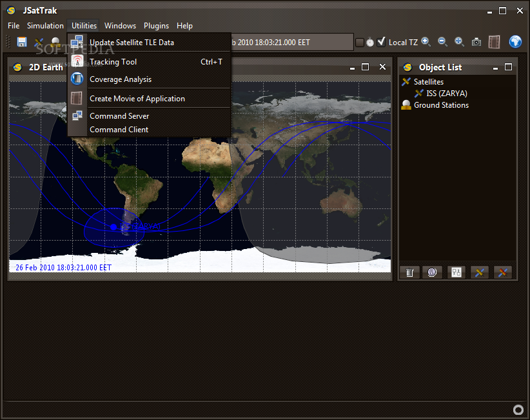Maximize the 2D Earth window

click(365, 67)
